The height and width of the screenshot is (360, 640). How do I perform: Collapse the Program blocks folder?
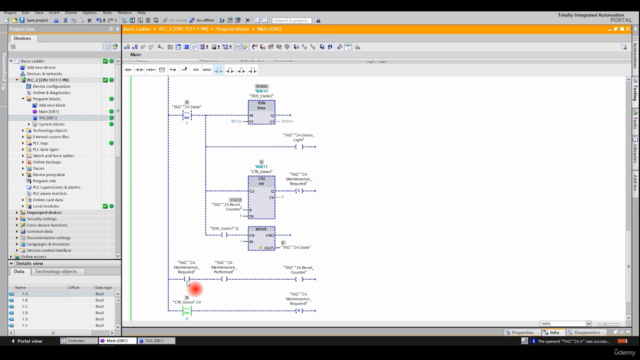pyautogui.click(x=23, y=99)
